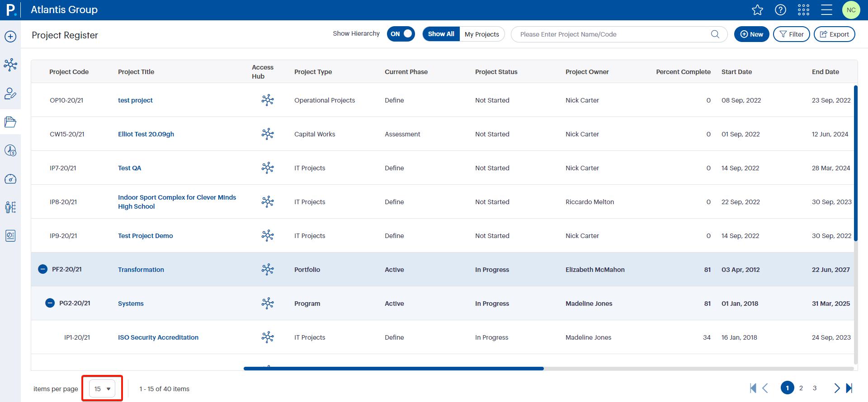Sort by Project Code column header

point(69,72)
